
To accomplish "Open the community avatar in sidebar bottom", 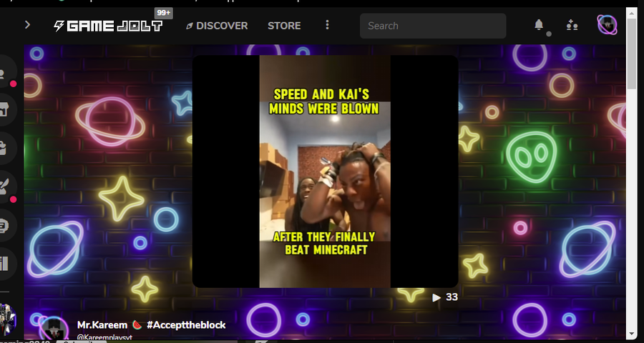I will tap(7, 319).
